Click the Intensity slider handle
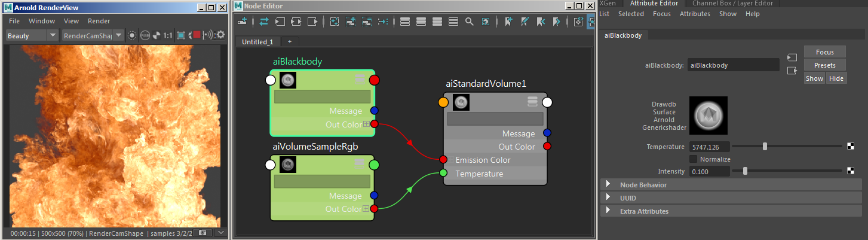 point(745,171)
